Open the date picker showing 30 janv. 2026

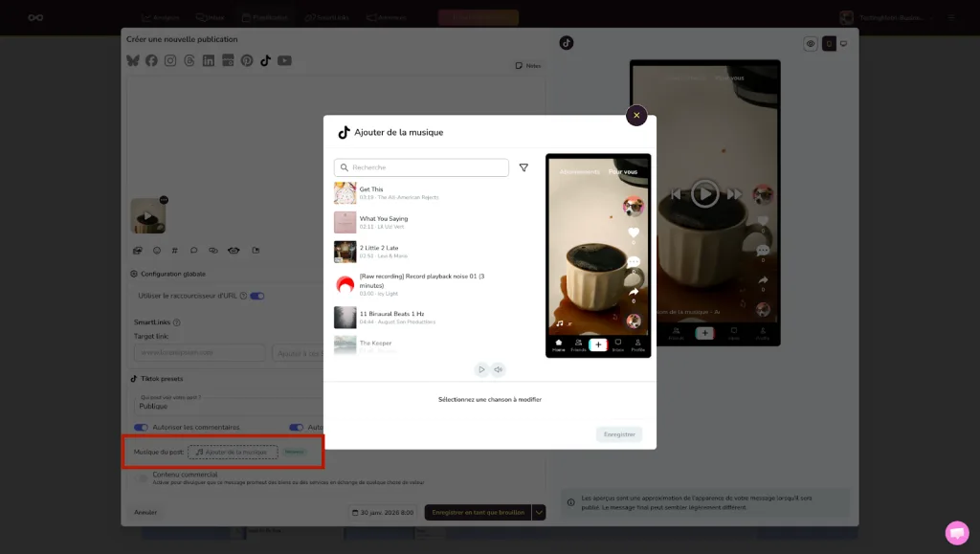point(381,512)
